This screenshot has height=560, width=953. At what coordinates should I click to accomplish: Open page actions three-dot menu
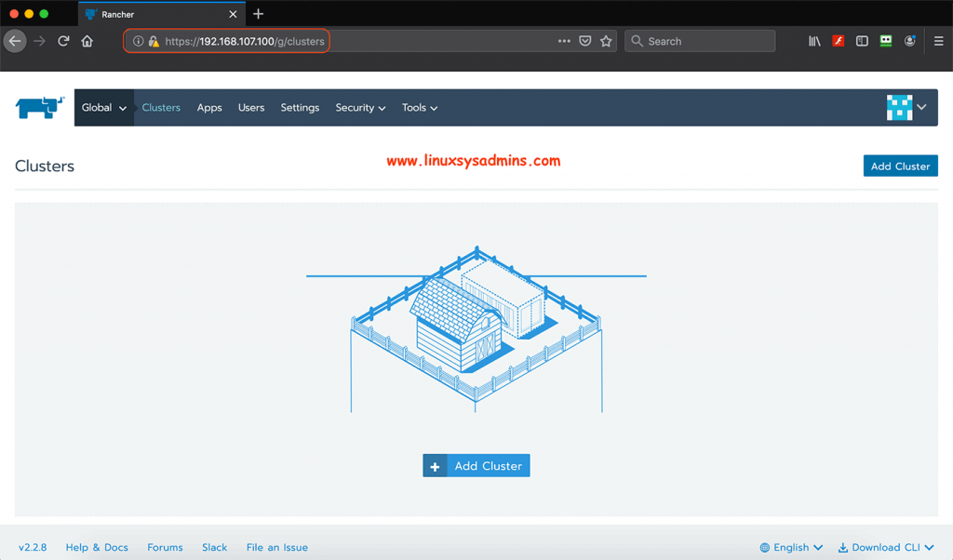click(564, 41)
